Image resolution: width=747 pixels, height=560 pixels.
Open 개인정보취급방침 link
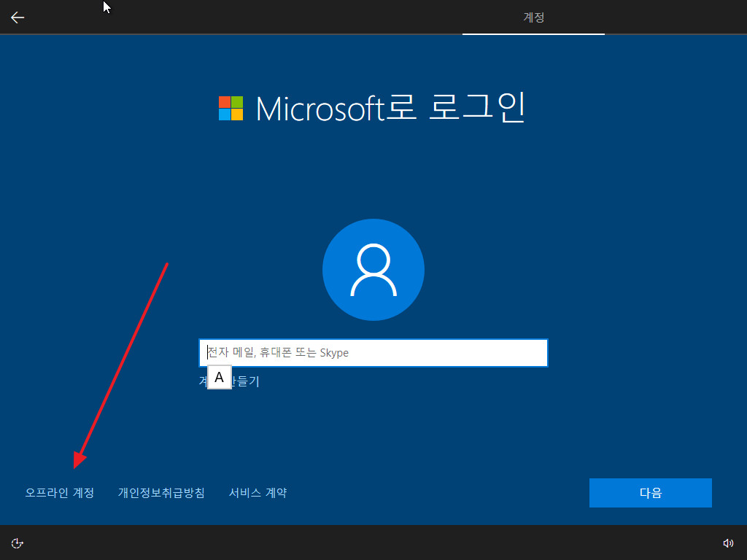point(161,492)
